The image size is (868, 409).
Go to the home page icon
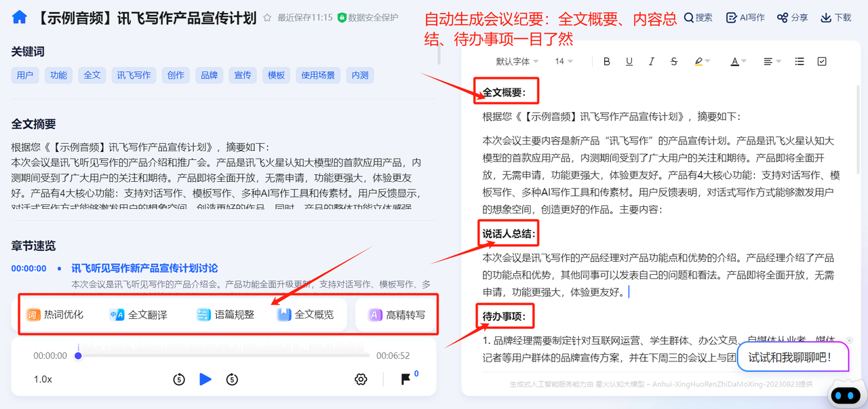pos(20,17)
